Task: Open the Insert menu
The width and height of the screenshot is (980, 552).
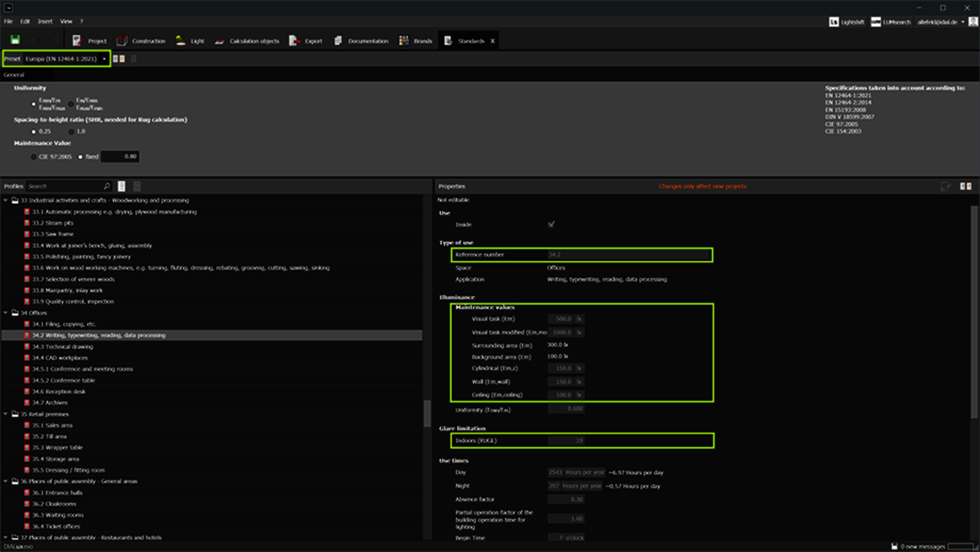Action: pyautogui.click(x=45, y=21)
